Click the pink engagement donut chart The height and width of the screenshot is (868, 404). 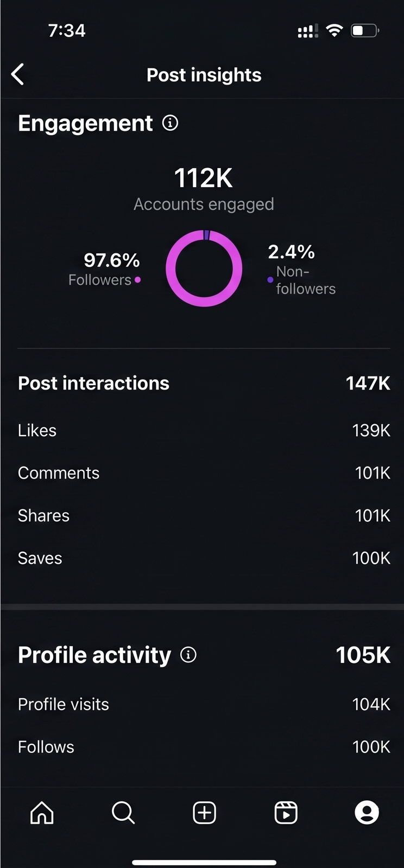(204, 268)
